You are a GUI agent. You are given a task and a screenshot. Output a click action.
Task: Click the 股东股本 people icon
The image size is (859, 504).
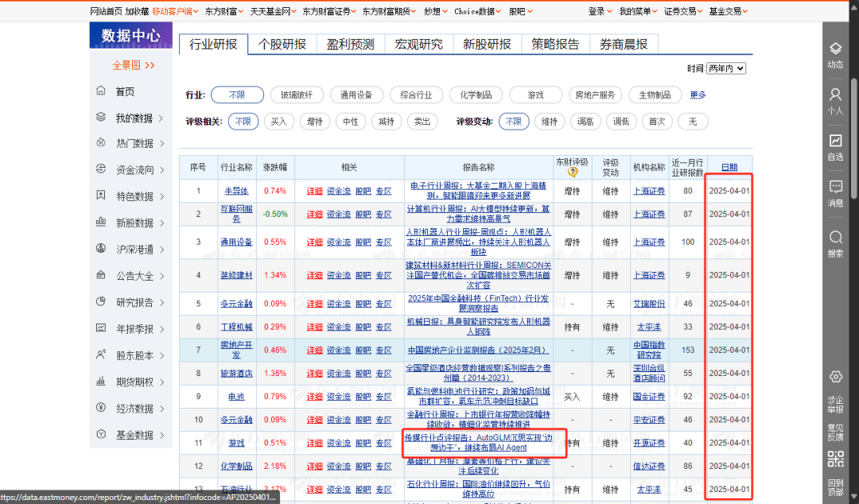(101, 355)
